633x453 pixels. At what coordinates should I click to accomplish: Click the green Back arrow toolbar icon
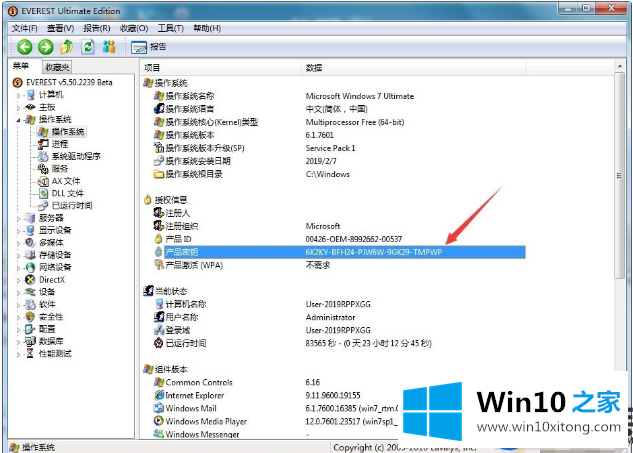(x=25, y=47)
